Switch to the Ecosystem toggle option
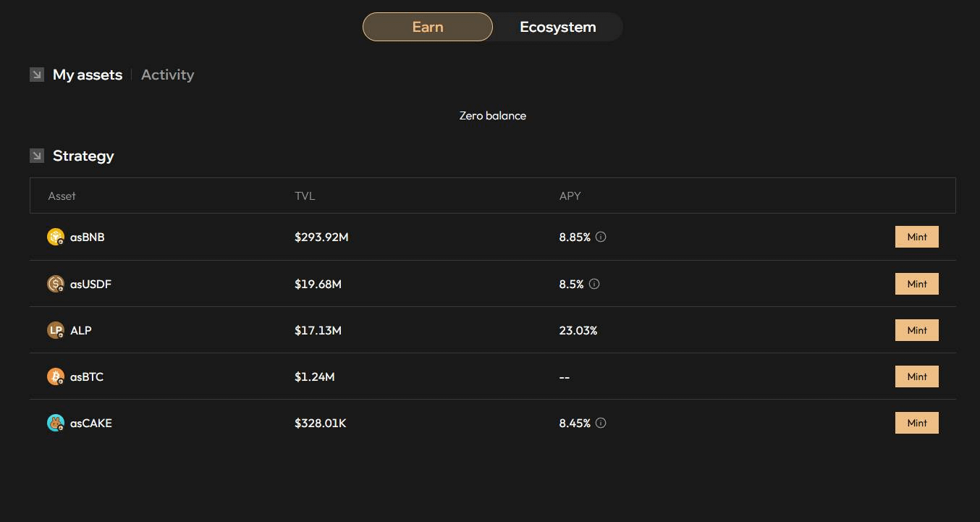Screen dimensions: 980x522 [x=557, y=27]
